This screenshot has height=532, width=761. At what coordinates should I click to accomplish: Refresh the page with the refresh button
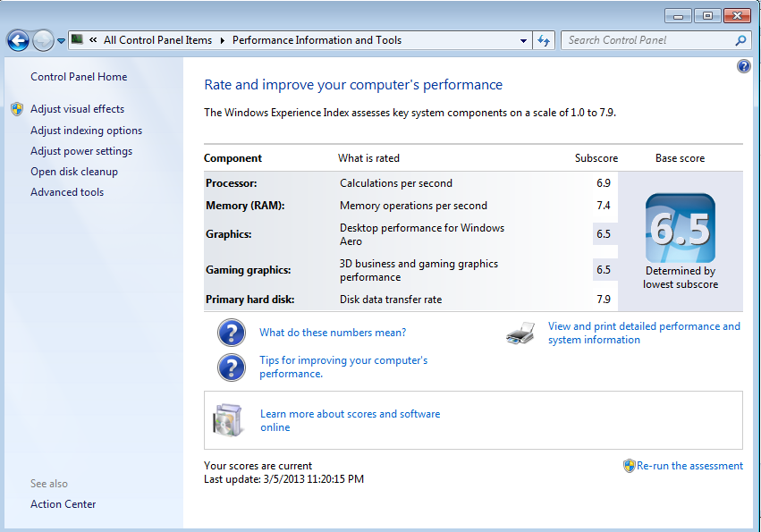(x=544, y=41)
